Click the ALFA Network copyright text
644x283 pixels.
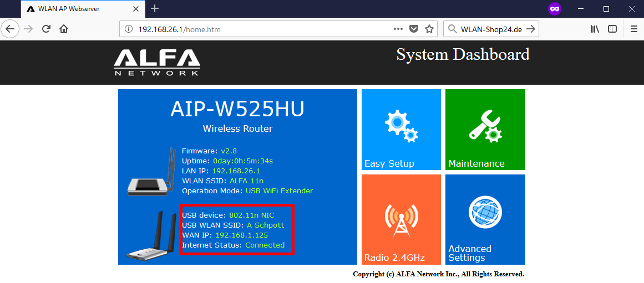(x=439, y=274)
